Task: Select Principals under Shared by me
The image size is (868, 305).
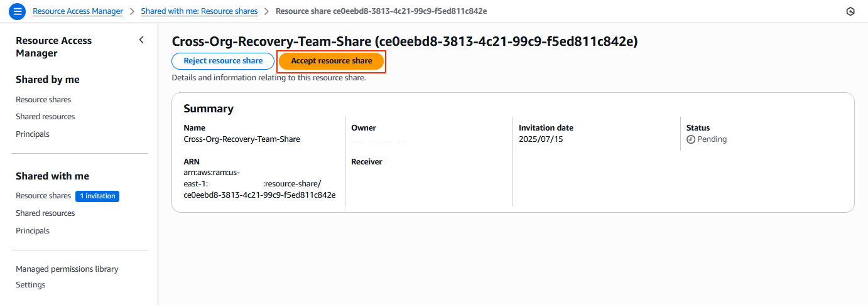Action: 33,134
